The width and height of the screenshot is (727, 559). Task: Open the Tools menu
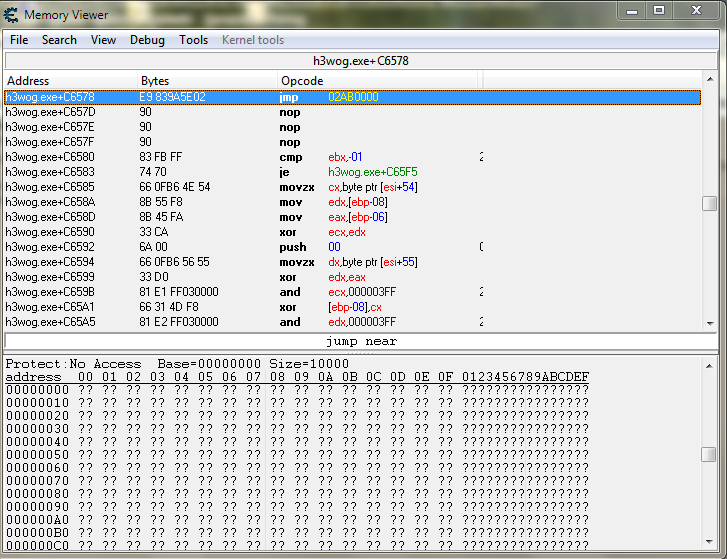click(194, 40)
